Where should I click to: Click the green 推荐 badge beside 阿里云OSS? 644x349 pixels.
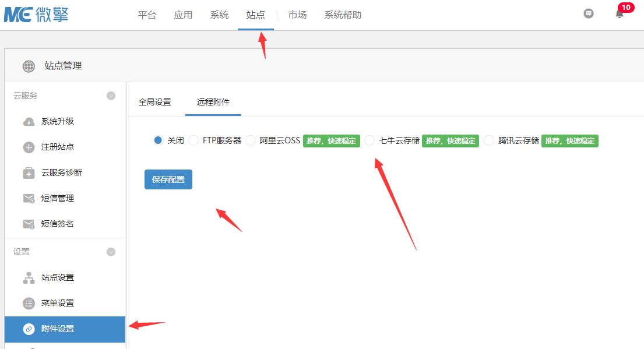click(x=332, y=141)
